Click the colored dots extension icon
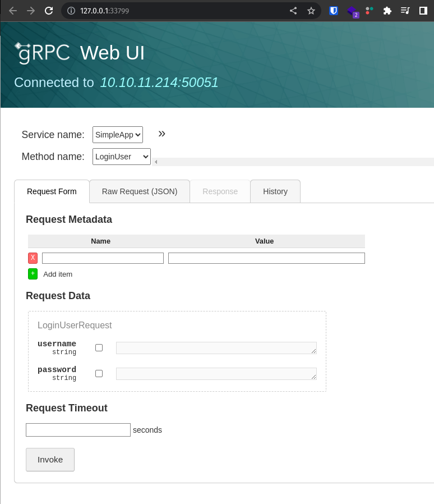Viewport: 434px width, 504px height. pos(370,11)
